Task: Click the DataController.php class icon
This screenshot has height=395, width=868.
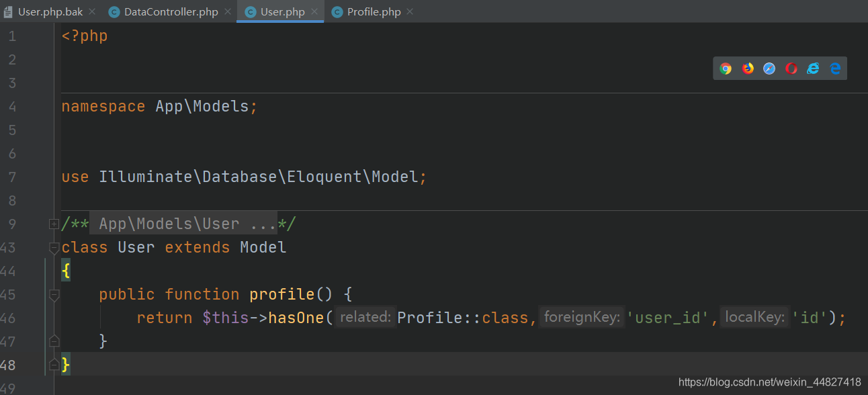Action: pyautogui.click(x=114, y=11)
